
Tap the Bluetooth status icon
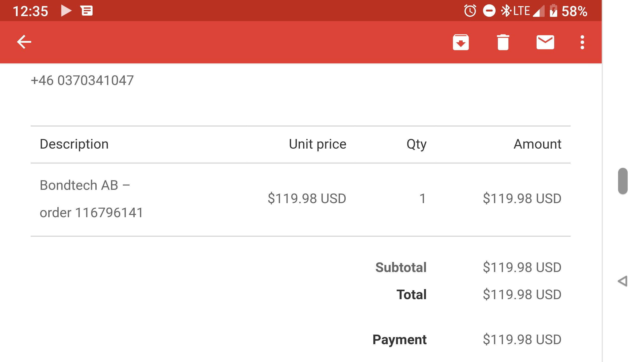coord(506,11)
